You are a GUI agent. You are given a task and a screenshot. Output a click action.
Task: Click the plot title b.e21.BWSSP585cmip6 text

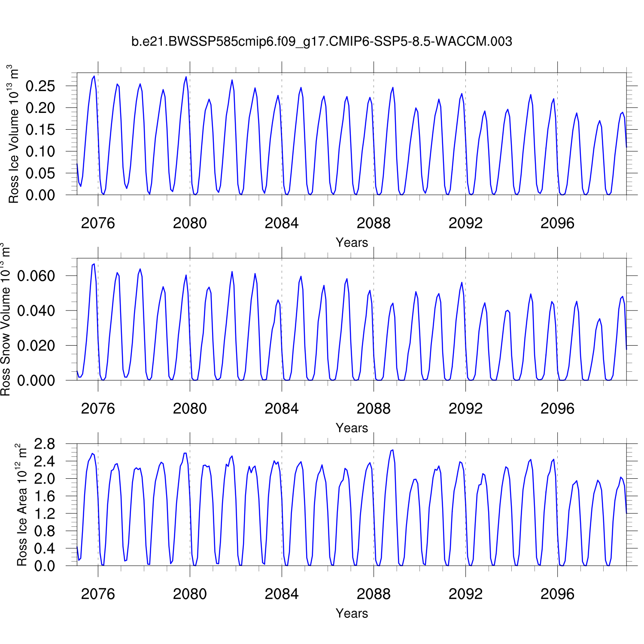(x=322, y=42)
